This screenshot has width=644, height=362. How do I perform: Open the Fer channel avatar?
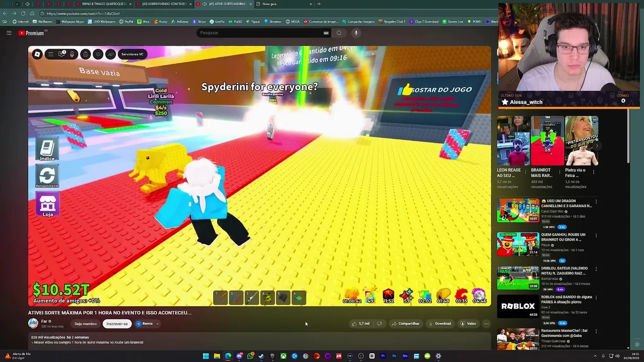(x=33, y=324)
